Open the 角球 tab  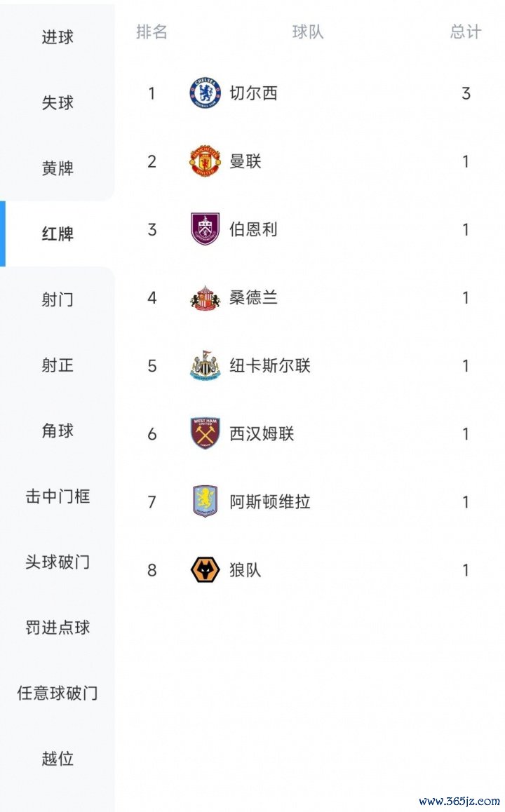[x=58, y=431]
